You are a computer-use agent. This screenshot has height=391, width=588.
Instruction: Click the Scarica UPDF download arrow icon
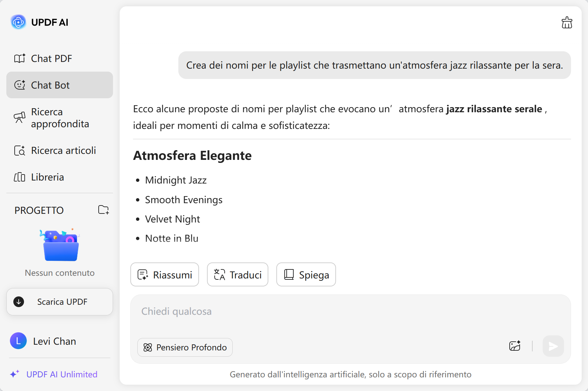(19, 302)
